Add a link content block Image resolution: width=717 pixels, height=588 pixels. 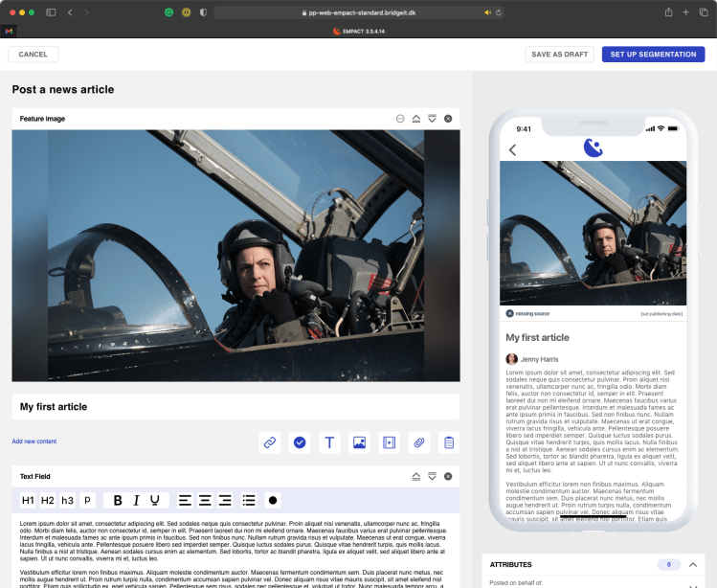coord(270,442)
